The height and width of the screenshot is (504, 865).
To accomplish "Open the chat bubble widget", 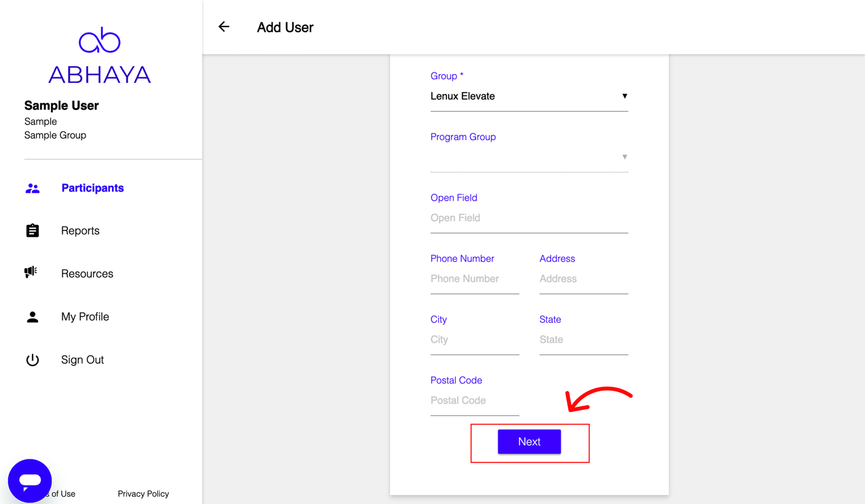I will pos(30,481).
